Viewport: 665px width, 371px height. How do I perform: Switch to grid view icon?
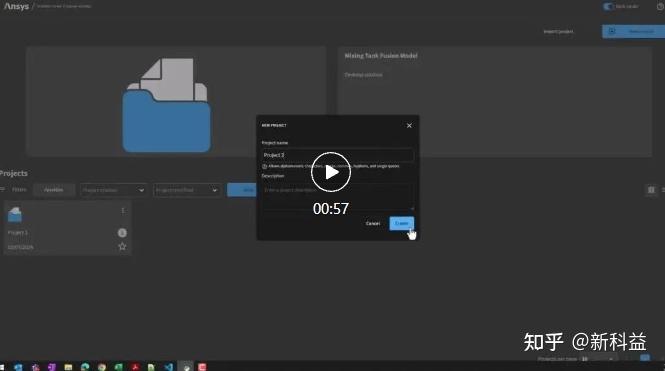click(x=651, y=190)
